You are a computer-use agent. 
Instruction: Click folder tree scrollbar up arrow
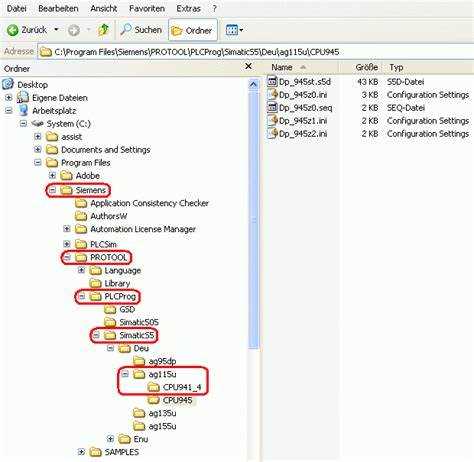[x=254, y=85]
